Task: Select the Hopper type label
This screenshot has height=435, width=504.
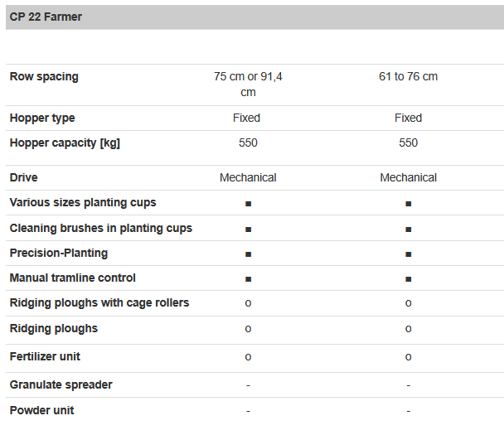Action: [x=42, y=118]
